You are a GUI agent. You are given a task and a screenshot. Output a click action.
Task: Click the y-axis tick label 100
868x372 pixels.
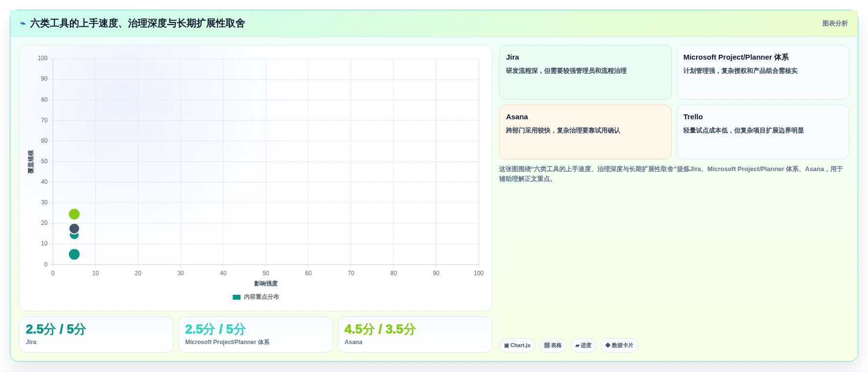coord(43,58)
